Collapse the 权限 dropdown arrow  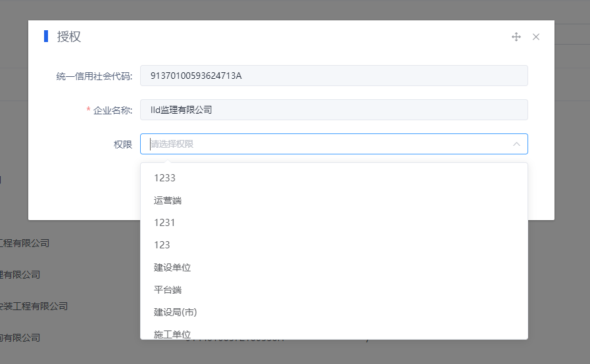[x=516, y=144]
